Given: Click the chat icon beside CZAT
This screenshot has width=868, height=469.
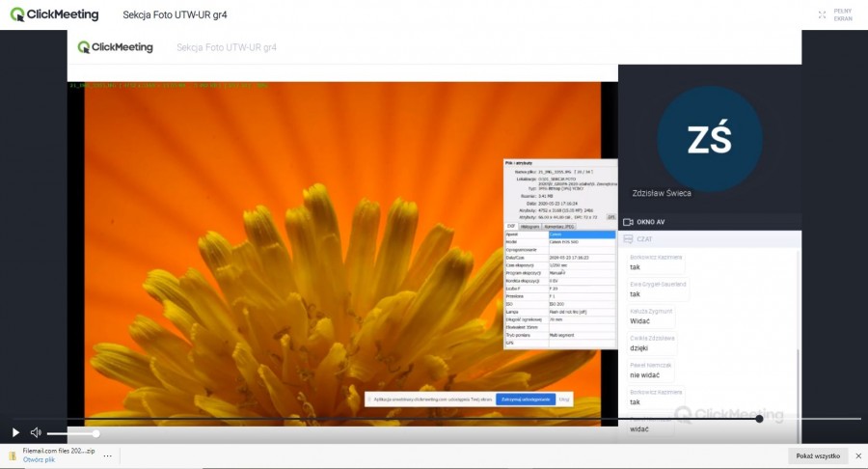Looking at the screenshot, I should point(628,238).
